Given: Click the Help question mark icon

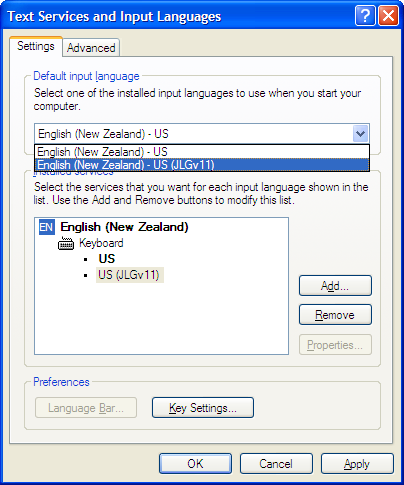Looking at the screenshot, I should [365, 16].
